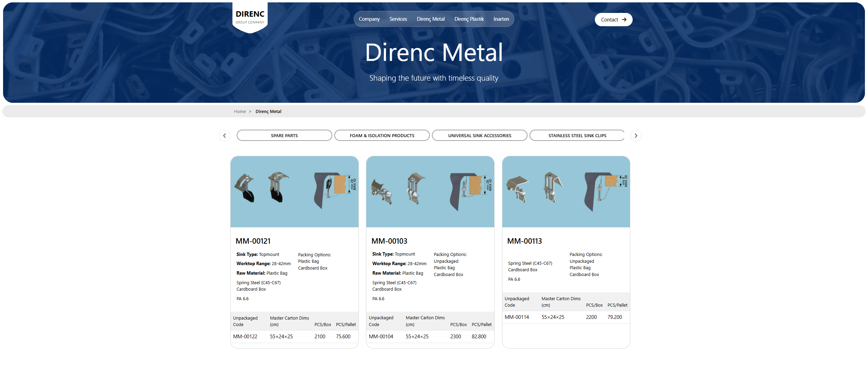Open the MM-00121 product image

[295, 192]
